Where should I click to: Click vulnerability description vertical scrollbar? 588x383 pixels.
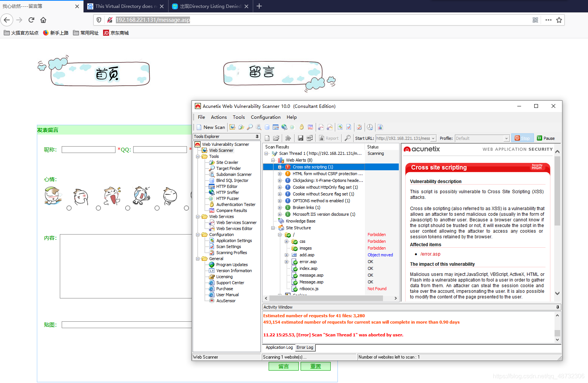pos(558,191)
